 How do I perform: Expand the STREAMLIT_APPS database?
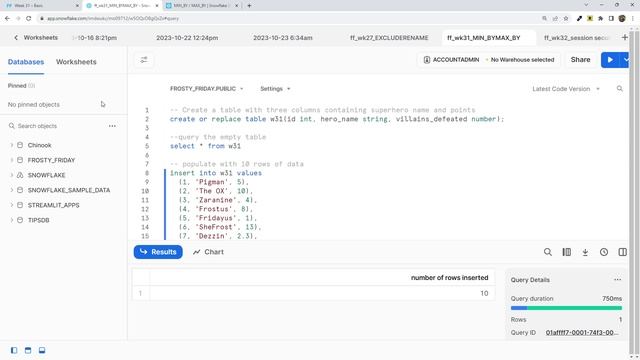pyautogui.click(x=11, y=205)
